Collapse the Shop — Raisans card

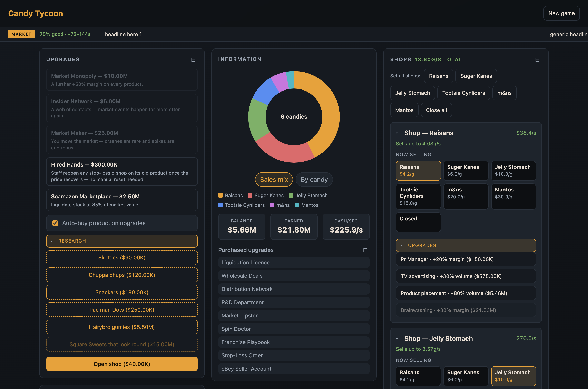pyautogui.click(x=397, y=133)
